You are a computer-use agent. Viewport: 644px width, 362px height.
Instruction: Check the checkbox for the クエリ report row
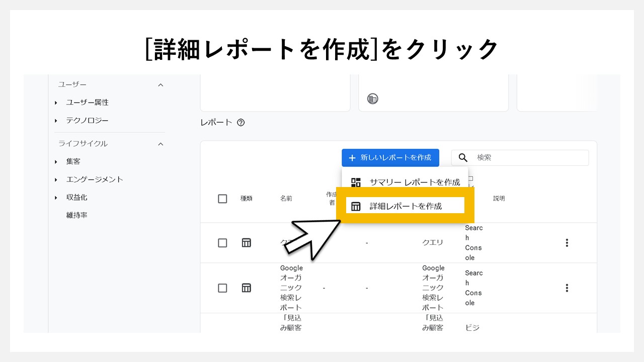[222, 242]
